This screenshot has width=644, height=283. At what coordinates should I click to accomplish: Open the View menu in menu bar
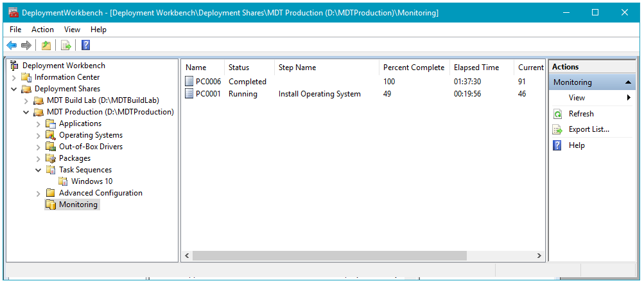72,30
